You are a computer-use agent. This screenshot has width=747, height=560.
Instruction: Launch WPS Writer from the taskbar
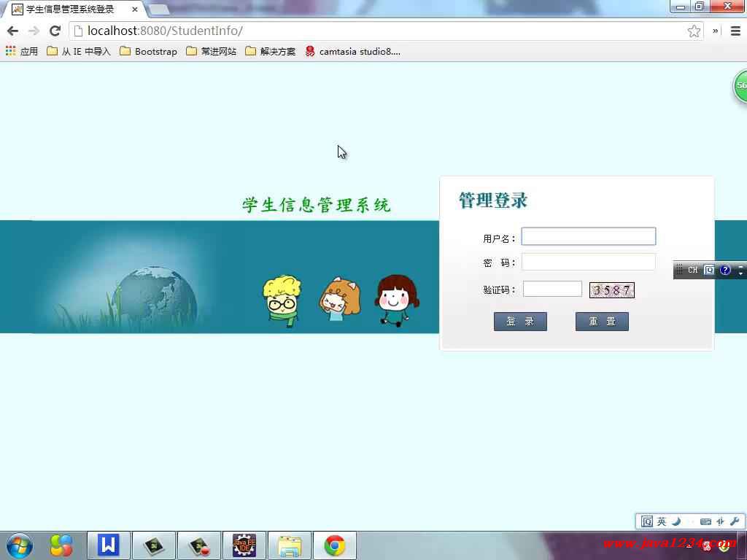click(109, 545)
